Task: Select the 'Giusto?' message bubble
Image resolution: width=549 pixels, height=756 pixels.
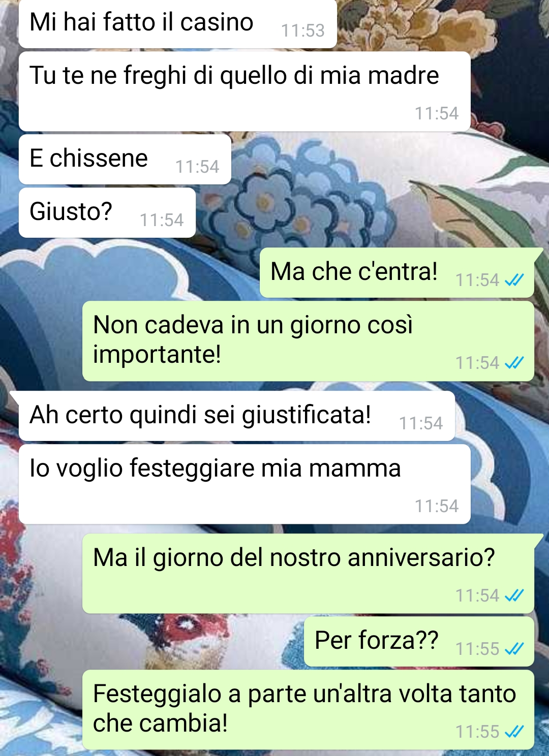Action: (107, 213)
